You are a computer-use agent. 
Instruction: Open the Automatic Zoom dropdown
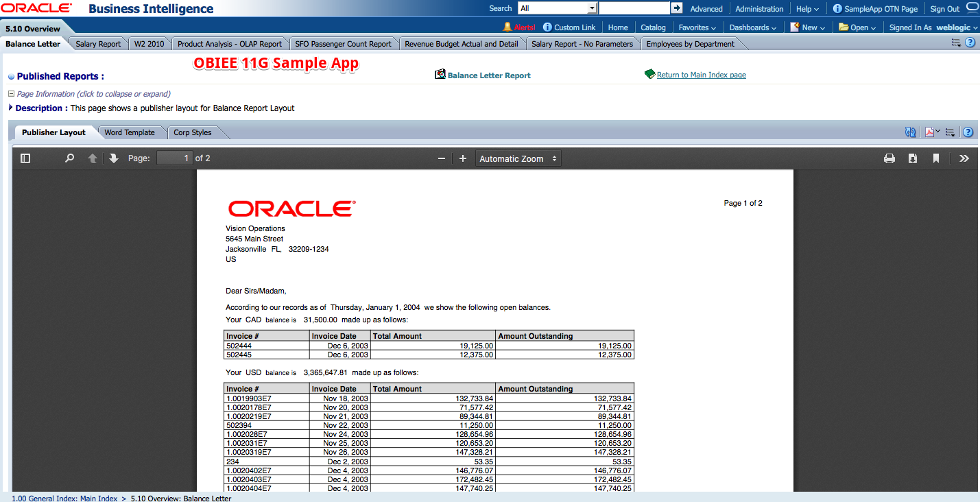(x=518, y=158)
